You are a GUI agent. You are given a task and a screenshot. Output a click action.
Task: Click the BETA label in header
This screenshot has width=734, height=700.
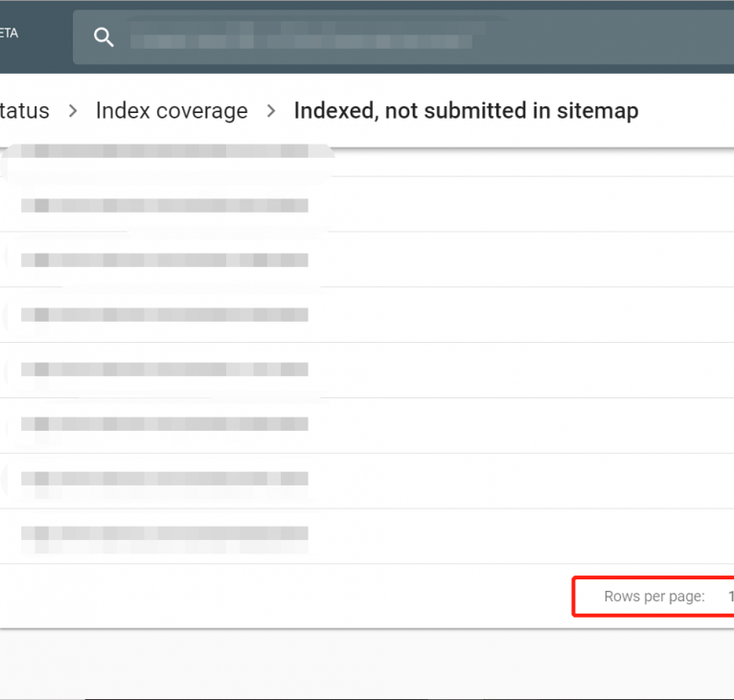pyautogui.click(x=8, y=33)
